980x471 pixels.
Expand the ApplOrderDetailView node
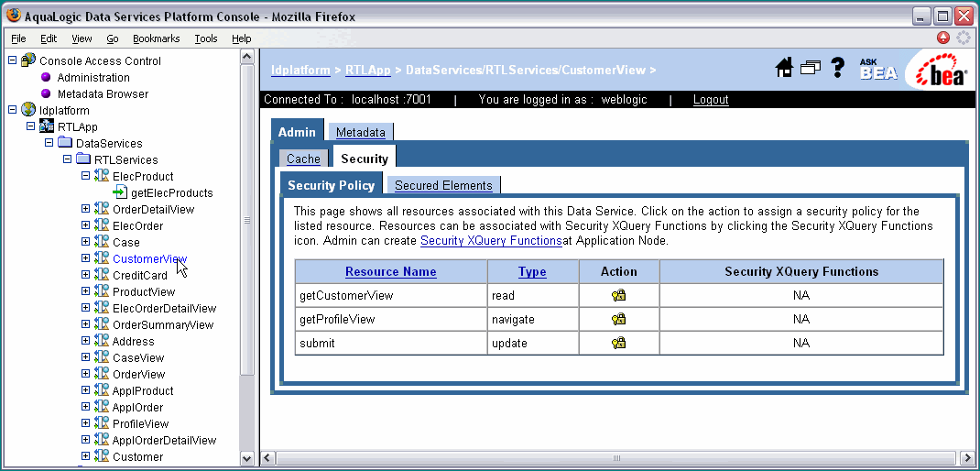[x=85, y=440]
